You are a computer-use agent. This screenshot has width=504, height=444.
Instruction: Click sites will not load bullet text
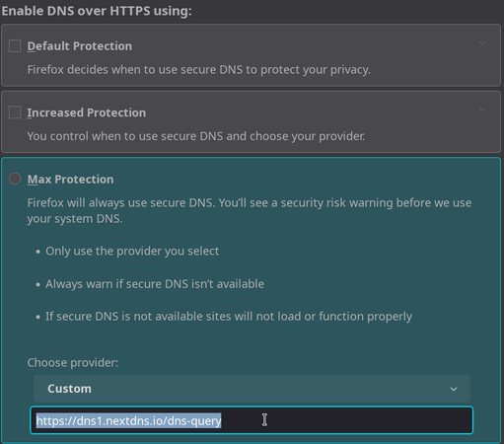229,317
